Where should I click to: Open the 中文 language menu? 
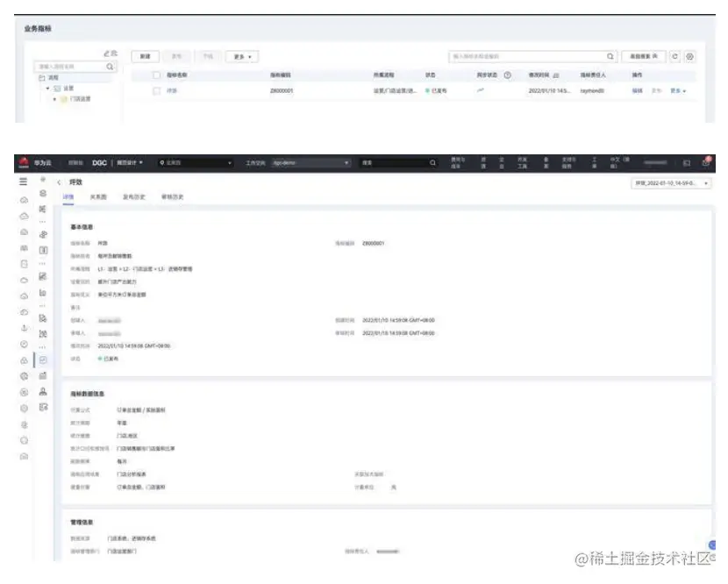pos(620,163)
